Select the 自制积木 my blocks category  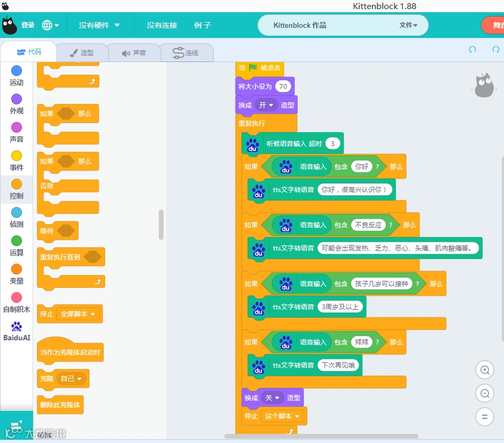(x=16, y=302)
